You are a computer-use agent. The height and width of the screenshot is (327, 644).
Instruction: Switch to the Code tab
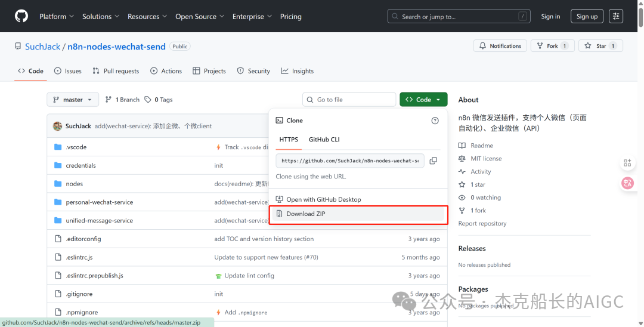(x=30, y=71)
